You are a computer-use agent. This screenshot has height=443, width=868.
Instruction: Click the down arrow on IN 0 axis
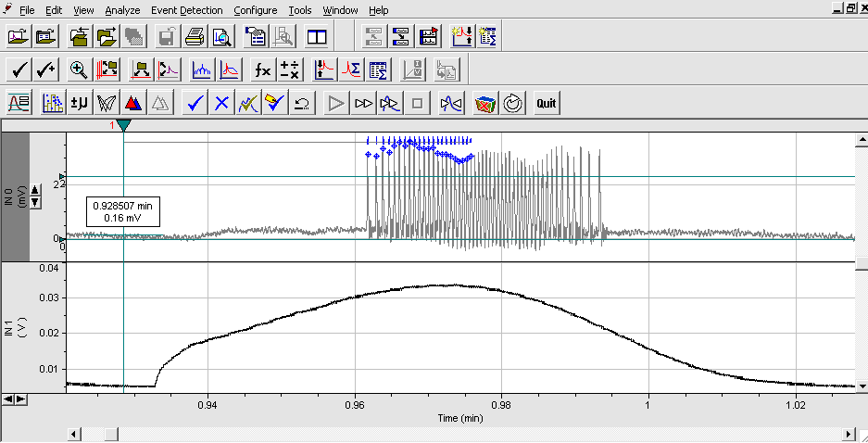coord(35,201)
